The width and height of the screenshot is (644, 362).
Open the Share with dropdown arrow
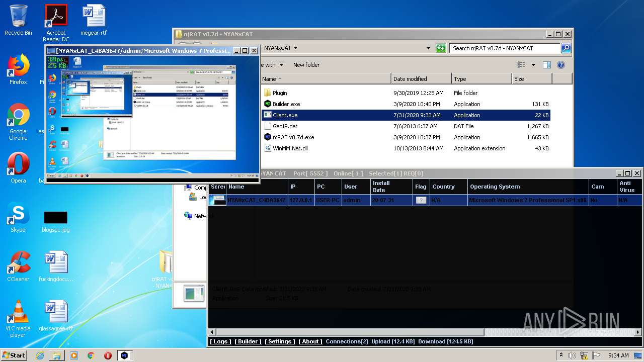[281, 65]
